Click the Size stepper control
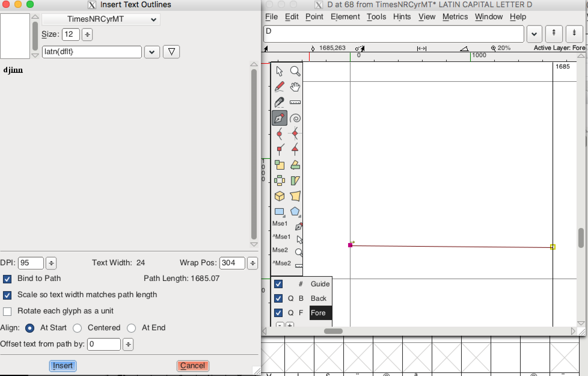Screen dimensions: 588x376 click(x=87, y=34)
